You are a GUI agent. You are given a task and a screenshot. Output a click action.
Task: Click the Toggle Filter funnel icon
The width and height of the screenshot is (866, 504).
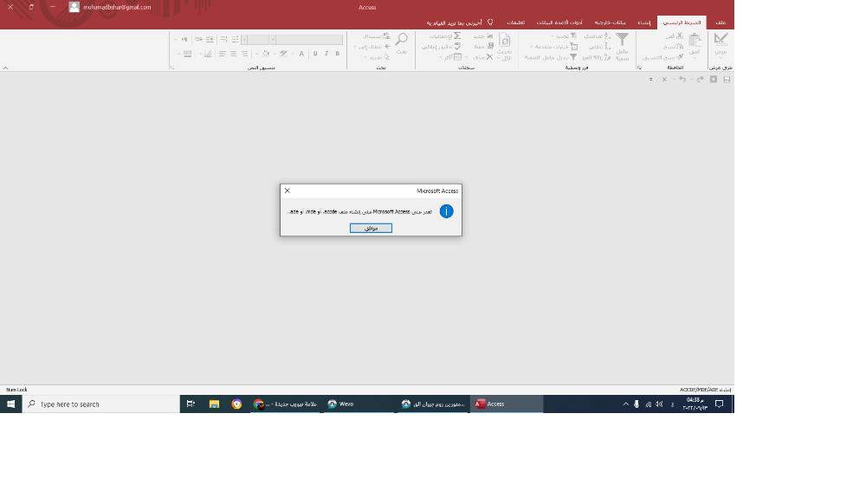(x=573, y=56)
